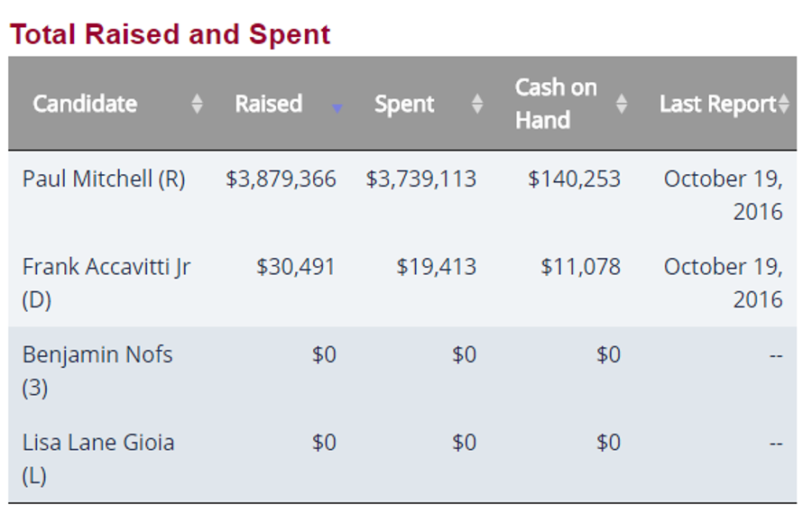The height and width of the screenshot is (523, 812).
Task: Sort table by Spent header label
Action: click(404, 104)
